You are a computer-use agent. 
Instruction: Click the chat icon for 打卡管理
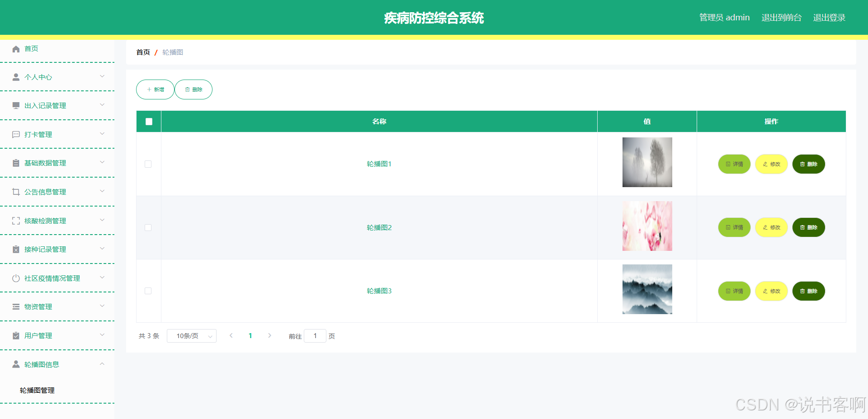tap(16, 135)
